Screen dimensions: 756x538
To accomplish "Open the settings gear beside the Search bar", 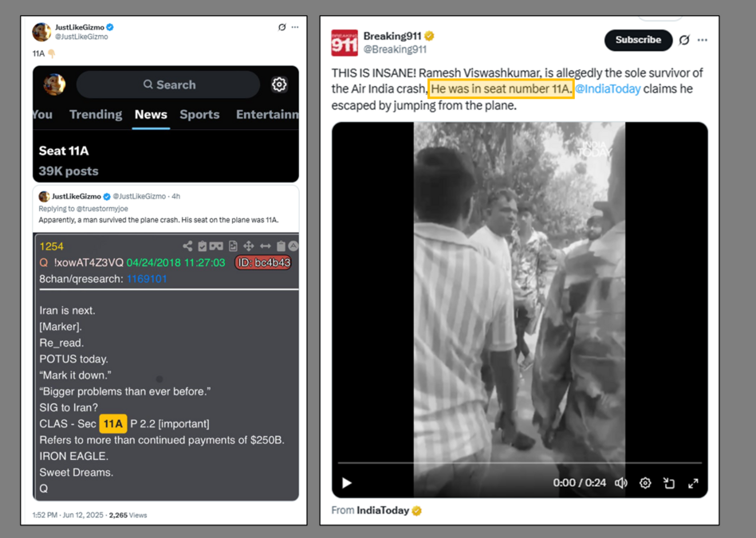I will point(279,84).
